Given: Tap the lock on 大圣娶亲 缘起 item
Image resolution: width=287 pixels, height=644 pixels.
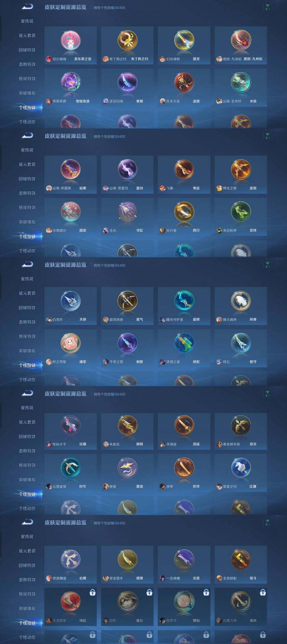Looking at the screenshot, I should point(93,592).
